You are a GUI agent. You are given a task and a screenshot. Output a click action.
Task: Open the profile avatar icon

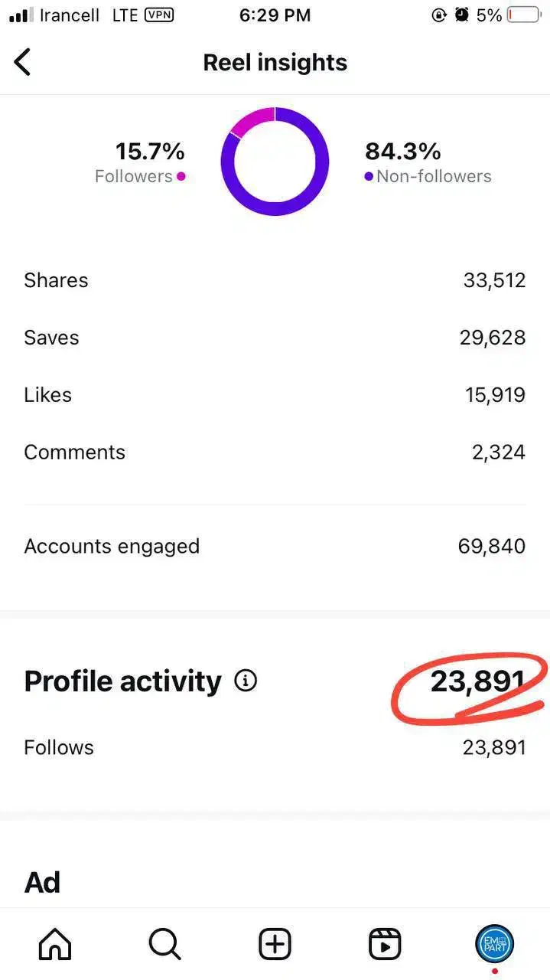(494, 943)
